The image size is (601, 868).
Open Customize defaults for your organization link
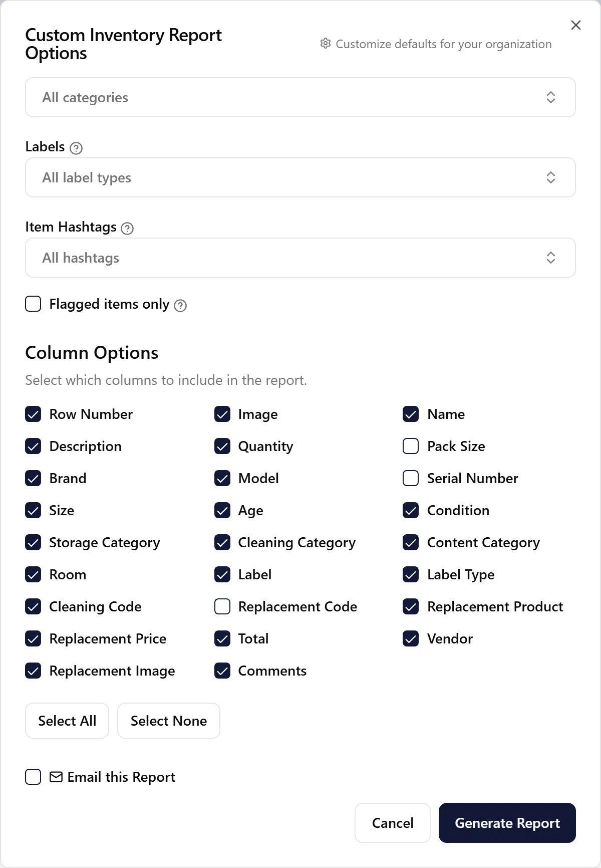[436, 44]
